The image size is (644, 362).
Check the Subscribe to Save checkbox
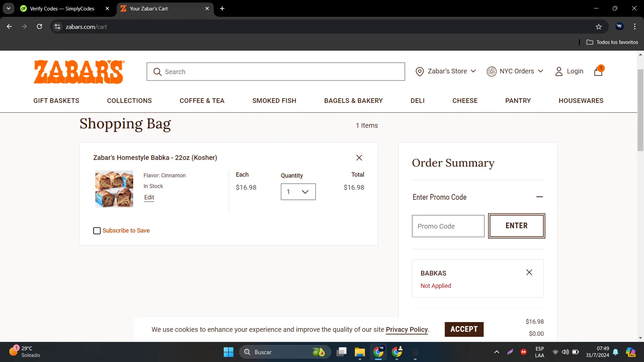click(97, 231)
